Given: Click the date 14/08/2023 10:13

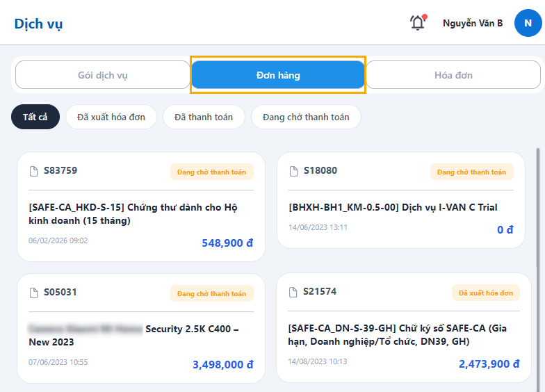Looking at the screenshot, I should [317, 361].
